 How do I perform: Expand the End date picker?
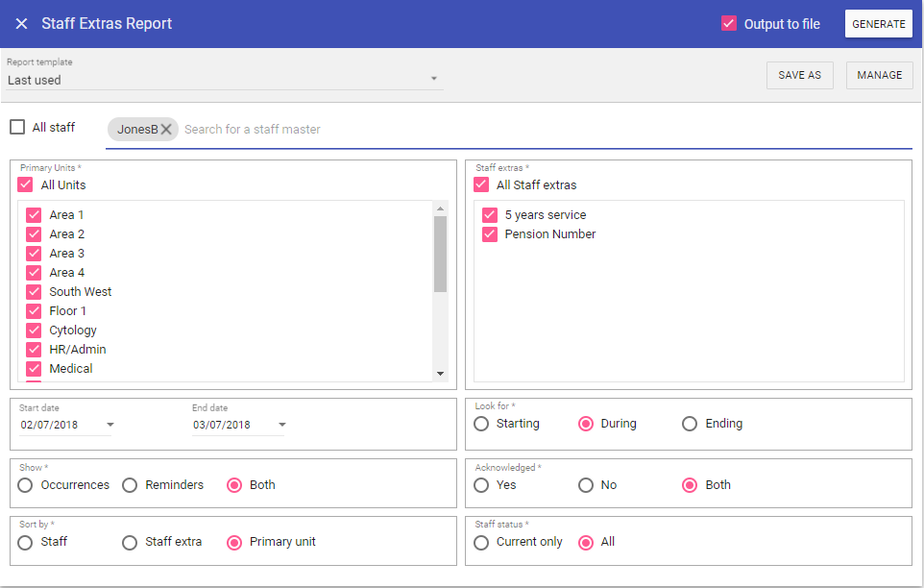282,425
